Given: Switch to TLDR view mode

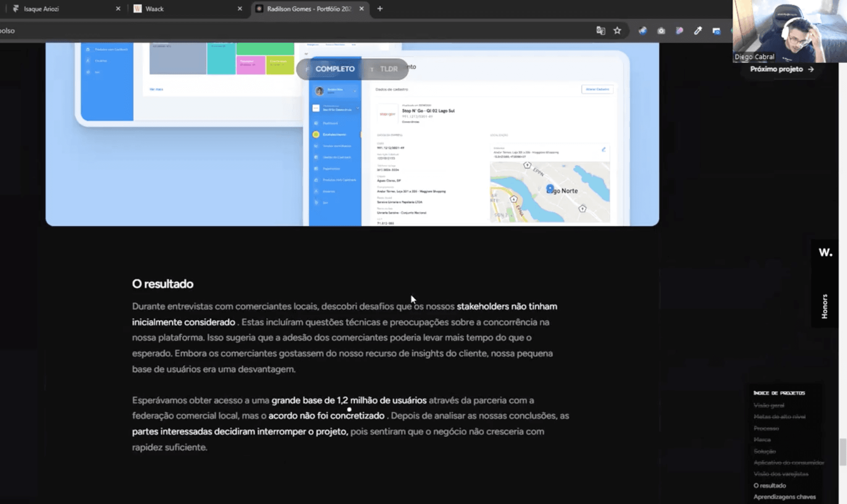Looking at the screenshot, I should click(388, 69).
